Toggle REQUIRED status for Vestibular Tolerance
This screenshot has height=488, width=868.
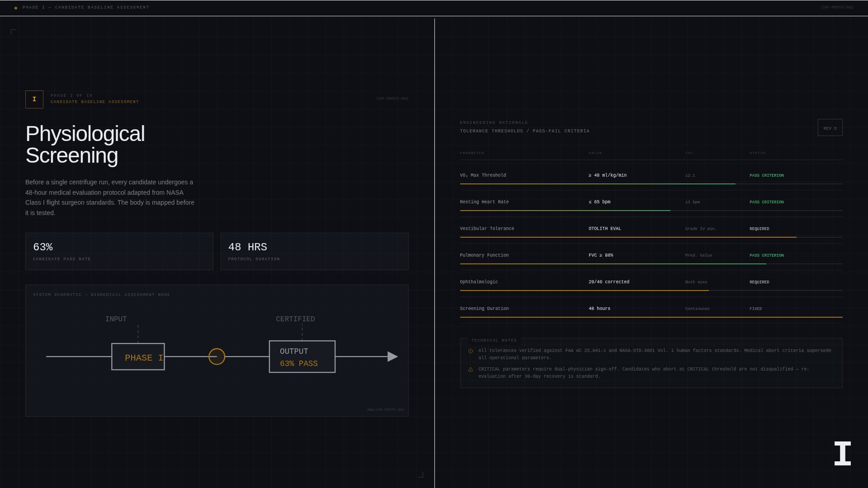(x=759, y=229)
